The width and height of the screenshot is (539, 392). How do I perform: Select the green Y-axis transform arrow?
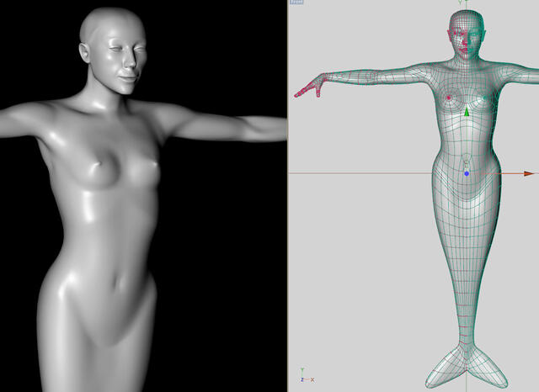(x=467, y=112)
